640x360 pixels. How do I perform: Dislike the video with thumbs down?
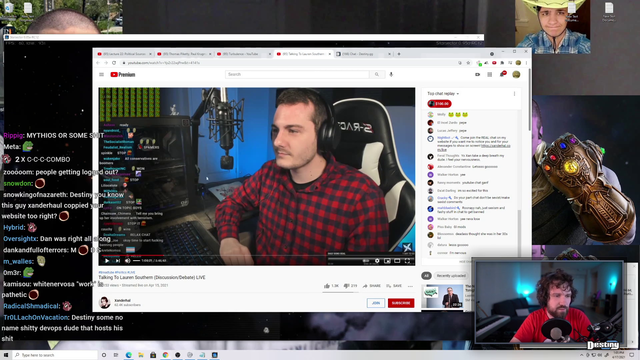click(x=350, y=286)
